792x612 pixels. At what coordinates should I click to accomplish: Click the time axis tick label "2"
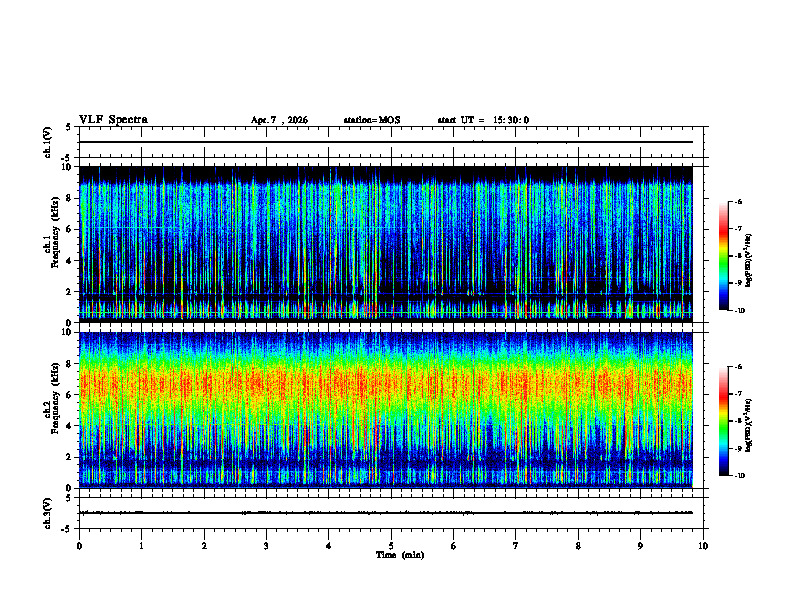click(x=204, y=546)
